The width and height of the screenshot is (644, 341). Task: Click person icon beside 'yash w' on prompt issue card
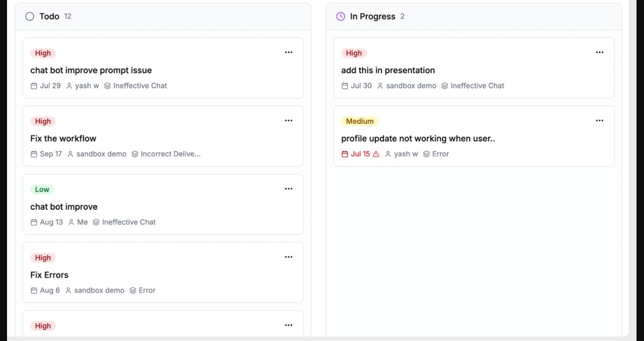tap(69, 86)
